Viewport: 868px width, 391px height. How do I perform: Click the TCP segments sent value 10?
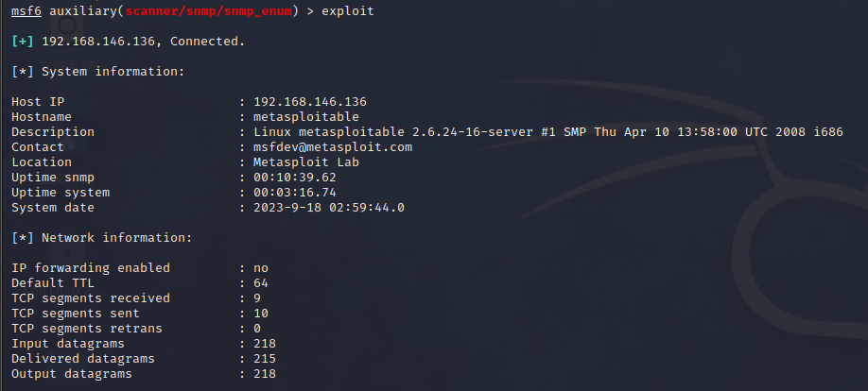[261, 314]
